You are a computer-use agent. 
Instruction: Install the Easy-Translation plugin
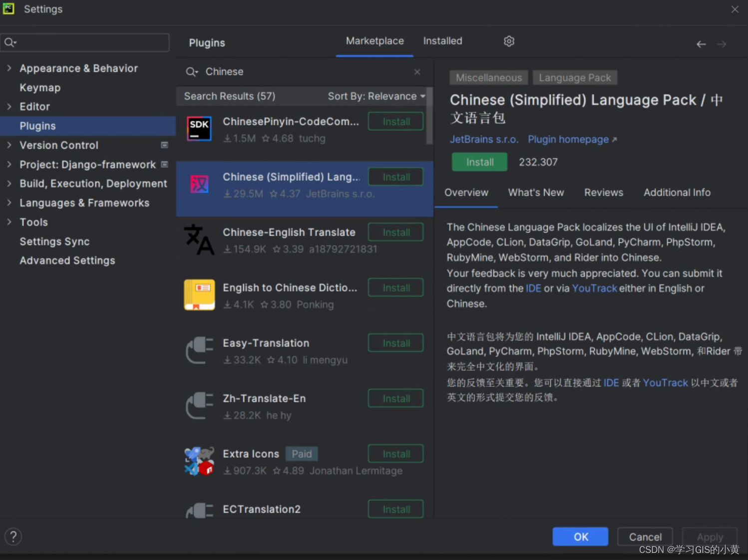396,343
